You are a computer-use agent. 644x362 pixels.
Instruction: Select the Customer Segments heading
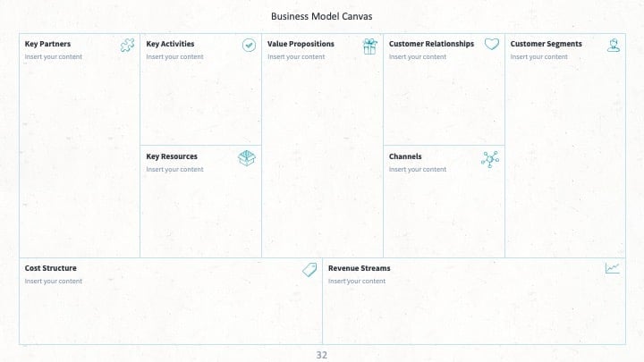pyautogui.click(x=546, y=44)
